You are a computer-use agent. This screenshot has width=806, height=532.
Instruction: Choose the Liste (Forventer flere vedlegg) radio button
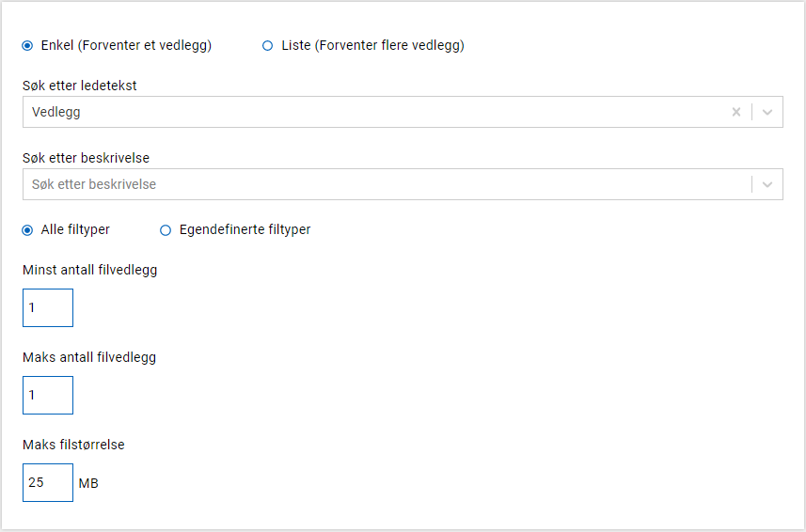point(268,45)
